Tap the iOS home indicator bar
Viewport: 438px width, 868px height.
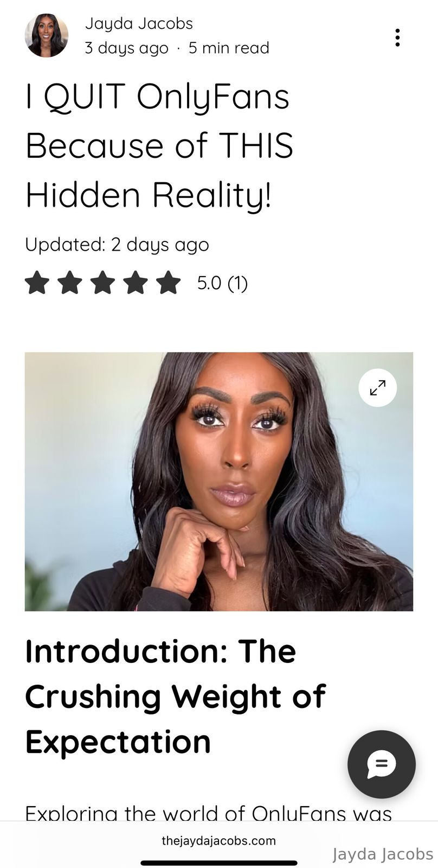[219, 863]
